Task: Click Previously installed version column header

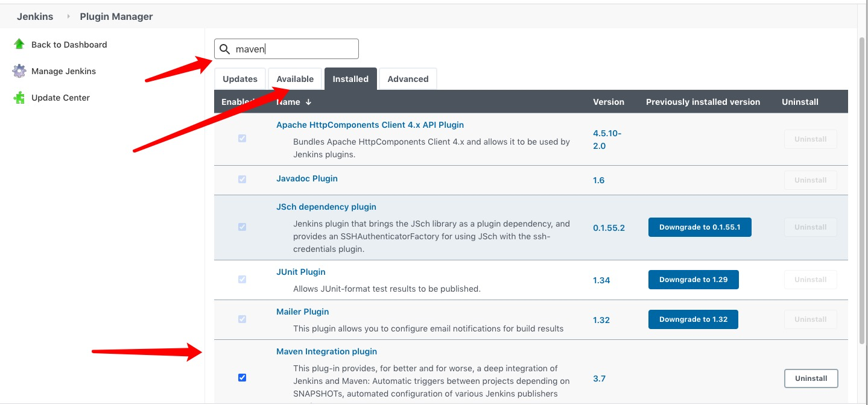Action: point(703,102)
